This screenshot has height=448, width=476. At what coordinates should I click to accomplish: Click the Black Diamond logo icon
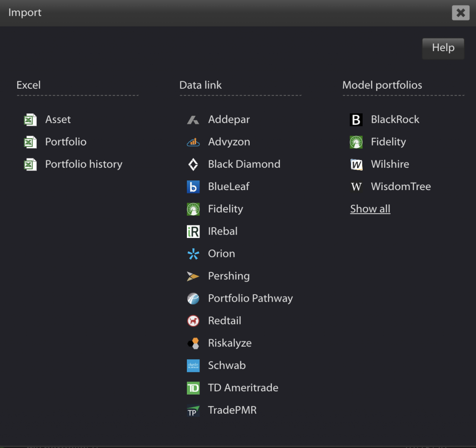click(x=193, y=165)
